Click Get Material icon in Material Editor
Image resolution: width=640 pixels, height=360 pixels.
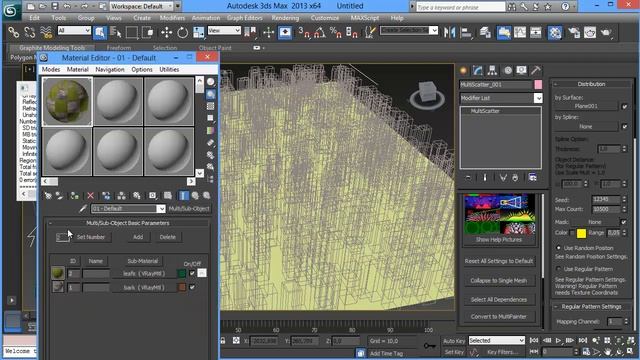[48, 196]
